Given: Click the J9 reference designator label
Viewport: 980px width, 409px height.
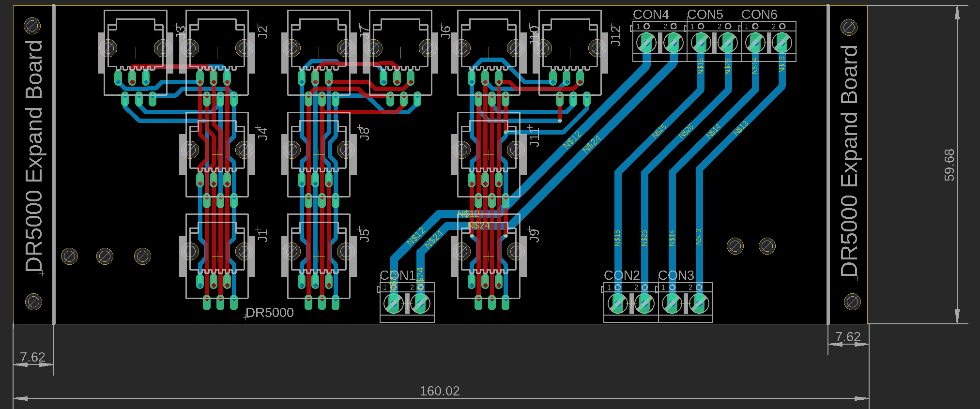Looking at the screenshot, I should [534, 235].
